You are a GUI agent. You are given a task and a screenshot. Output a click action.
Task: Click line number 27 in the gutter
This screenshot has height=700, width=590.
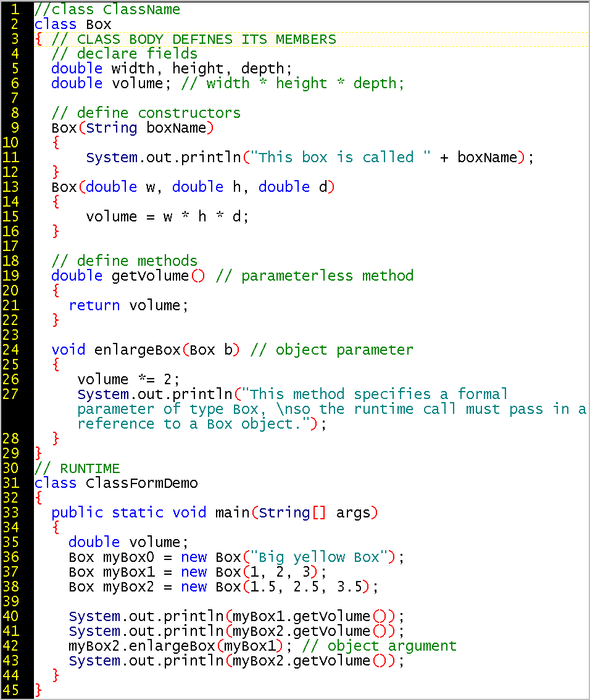coord(10,394)
